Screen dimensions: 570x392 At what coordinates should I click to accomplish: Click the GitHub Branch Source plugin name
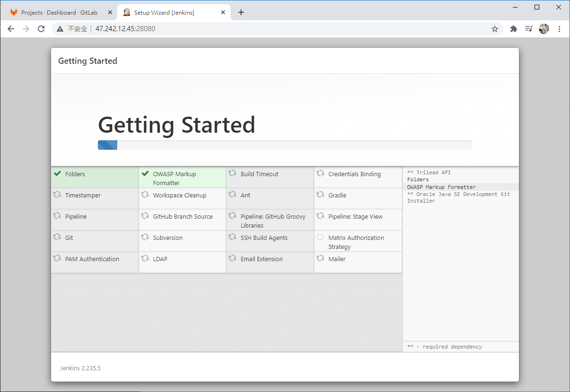pos(183,216)
